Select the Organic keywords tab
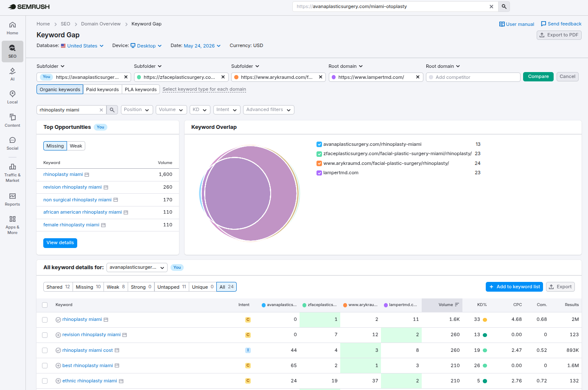588x390 pixels. (x=60, y=89)
